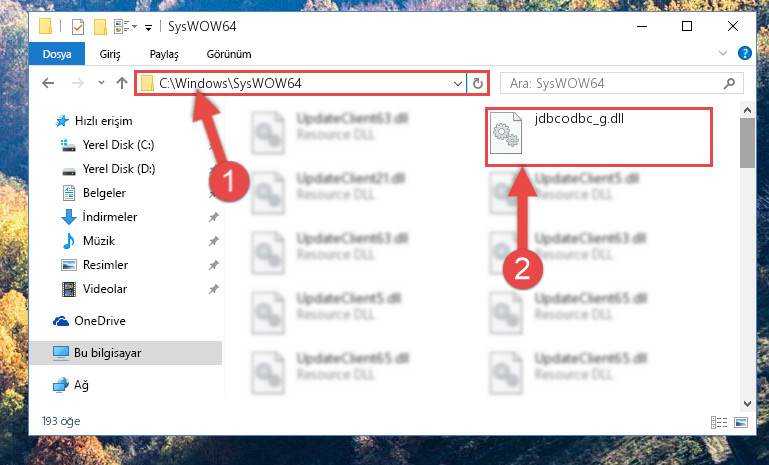Unpin İndirmeler using its pin icon

coord(213,217)
